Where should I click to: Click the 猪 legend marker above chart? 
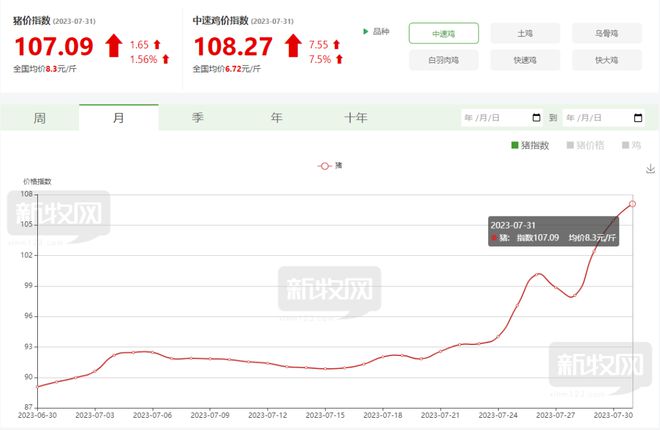pos(325,165)
